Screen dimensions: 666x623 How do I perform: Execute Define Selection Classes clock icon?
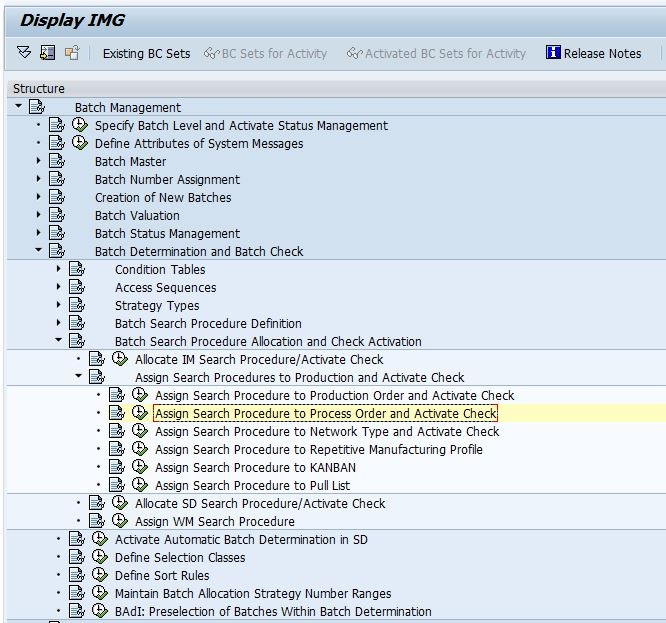tap(100, 556)
